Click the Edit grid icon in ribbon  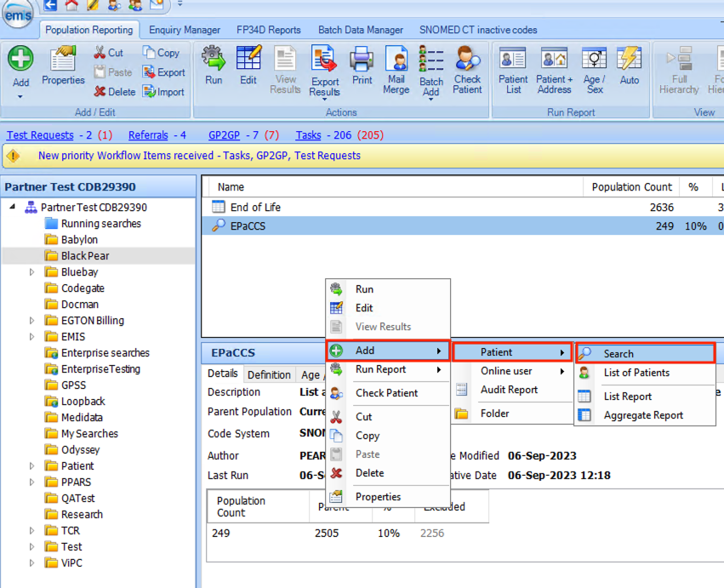(248, 58)
